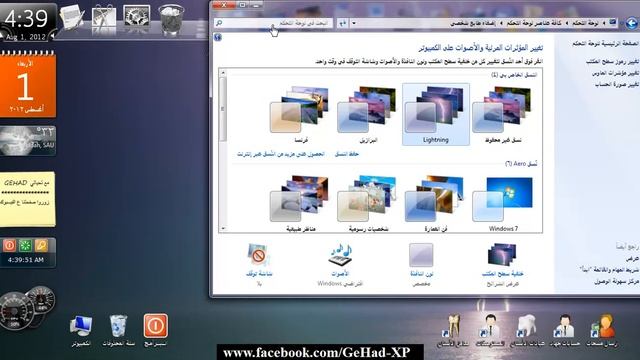This screenshot has width=640, height=360.
Task: Choose the unsaved theme in My Themes
Action: 503,114
